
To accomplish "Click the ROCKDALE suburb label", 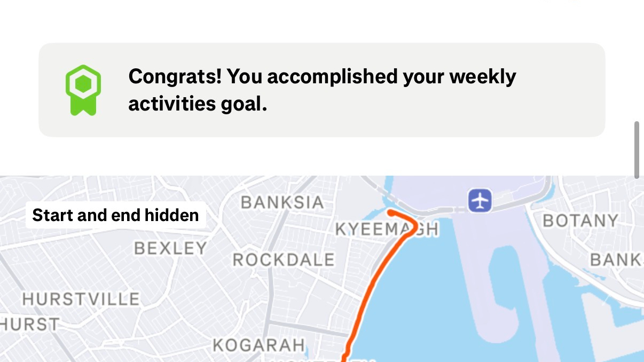I will tap(284, 260).
